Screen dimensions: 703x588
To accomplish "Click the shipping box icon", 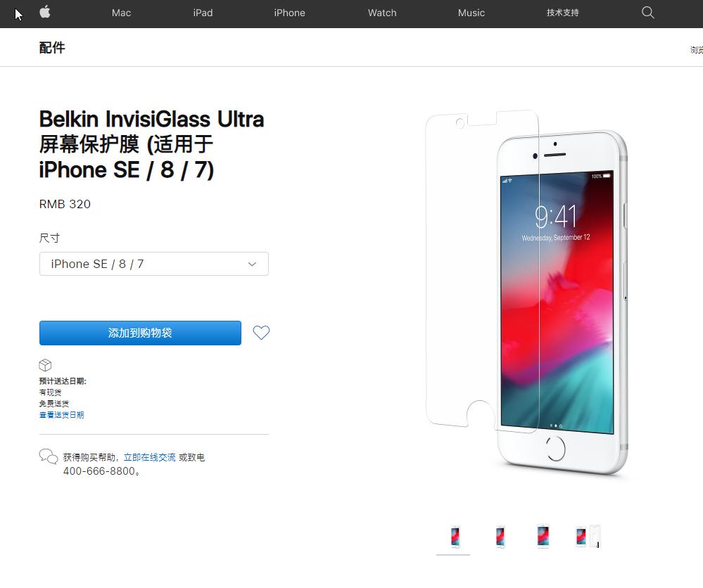I will (x=45, y=365).
